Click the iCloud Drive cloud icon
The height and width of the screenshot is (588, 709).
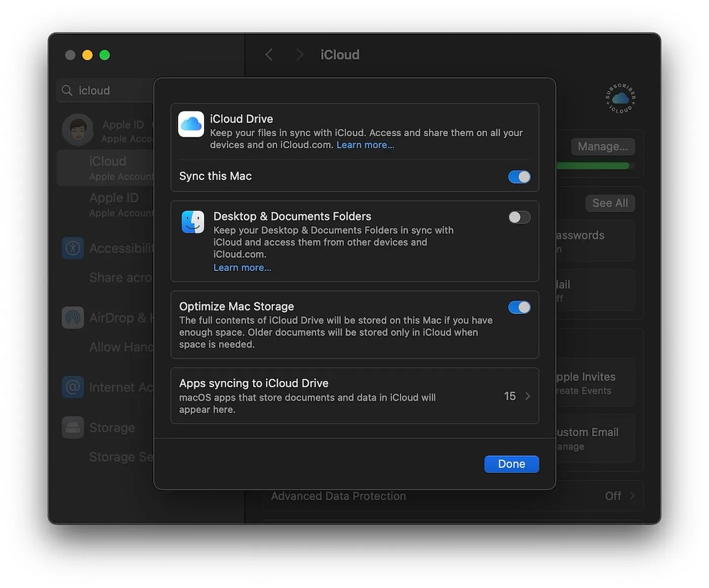(x=191, y=124)
